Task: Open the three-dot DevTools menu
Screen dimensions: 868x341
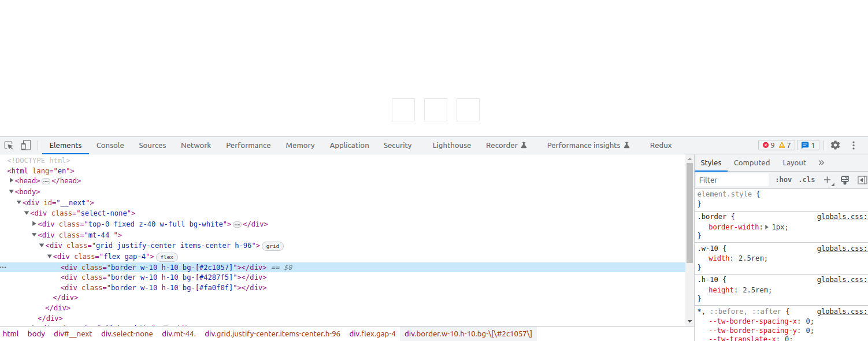Action: [x=854, y=145]
